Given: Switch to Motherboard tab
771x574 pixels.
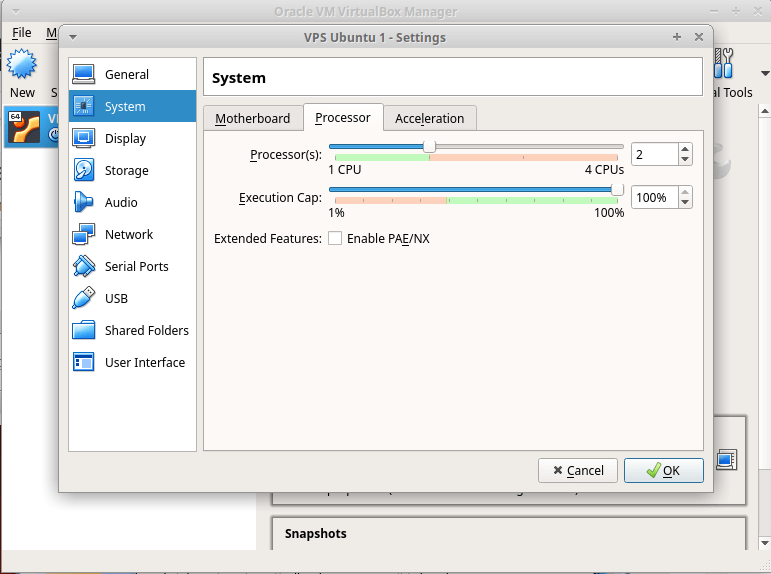Looking at the screenshot, I should click(x=253, y=119).
